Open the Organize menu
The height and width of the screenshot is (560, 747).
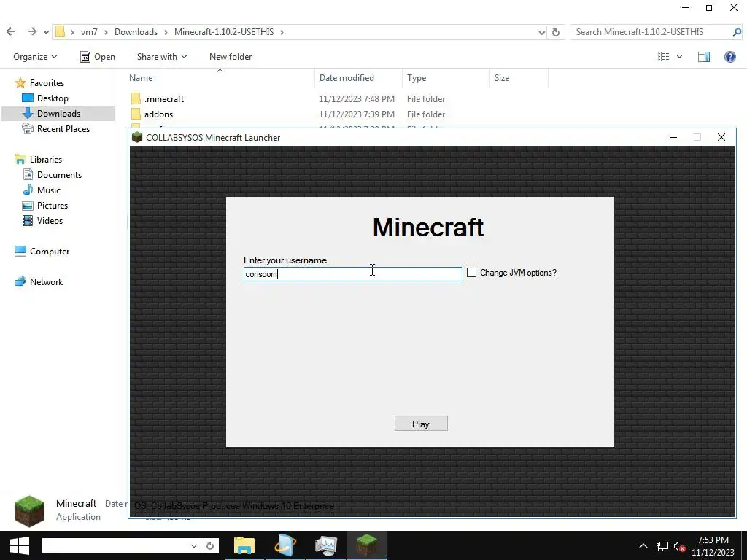pyautogui.click(x=35, y=57)
